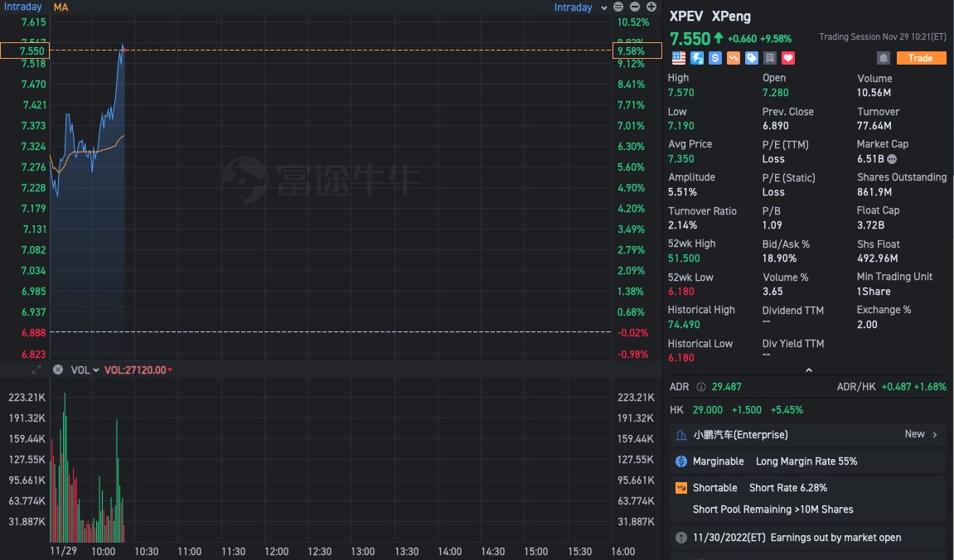954x560 pixels.
Task: Click the orange downward trend shortable icon
Action: tap(734, 58)
